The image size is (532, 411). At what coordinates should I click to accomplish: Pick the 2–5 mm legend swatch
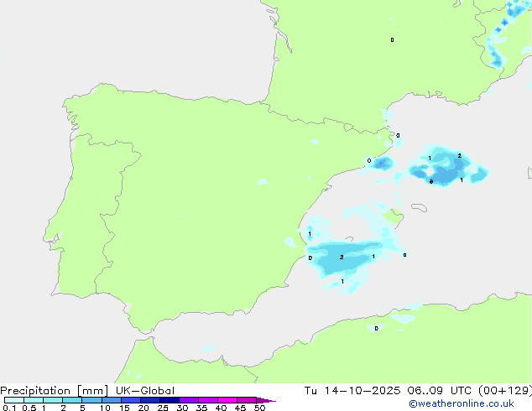pos(72,400)
